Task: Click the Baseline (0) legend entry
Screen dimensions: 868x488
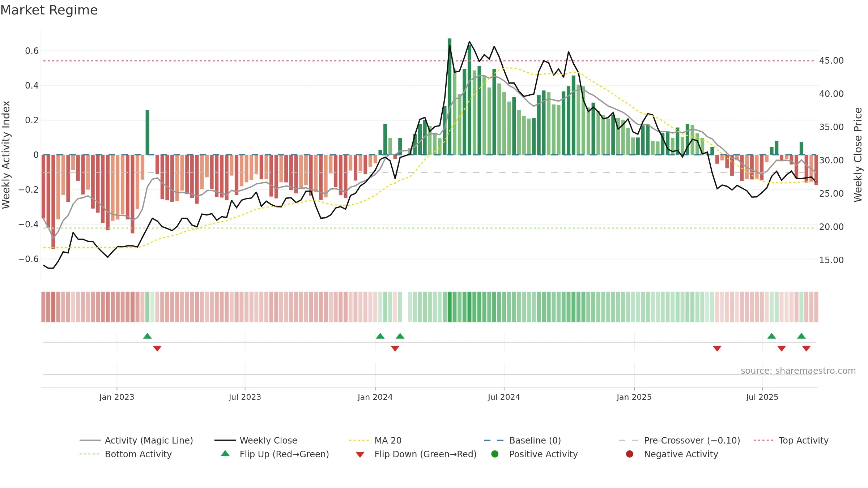Action: (522, 440)
